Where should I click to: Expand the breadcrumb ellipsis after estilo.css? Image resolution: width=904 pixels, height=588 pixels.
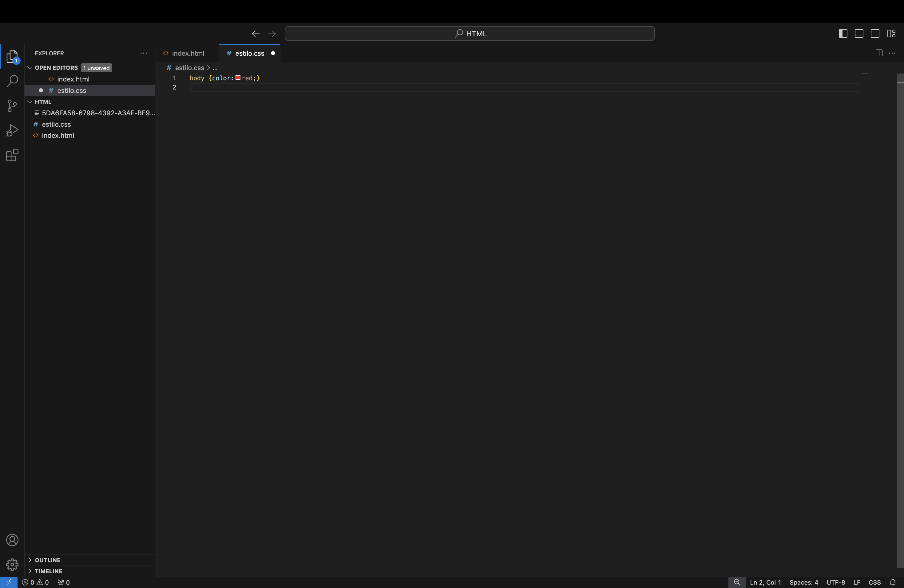pos(215,68)
